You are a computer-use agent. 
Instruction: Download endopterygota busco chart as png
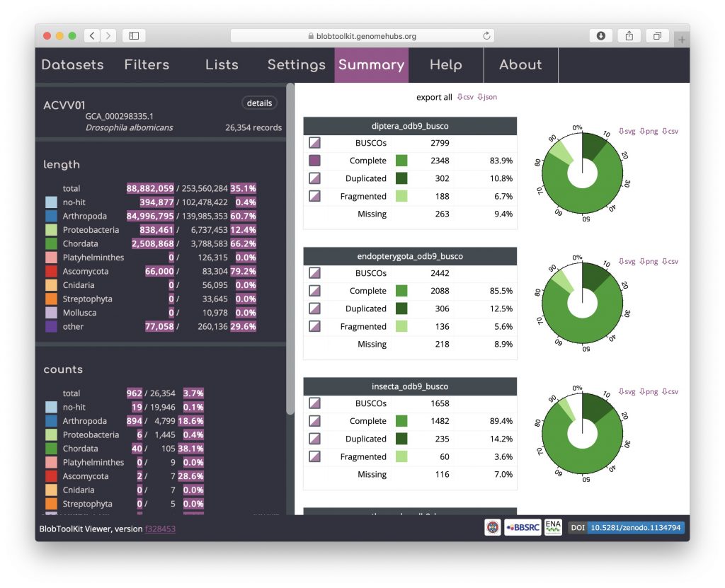pos(649,261)
